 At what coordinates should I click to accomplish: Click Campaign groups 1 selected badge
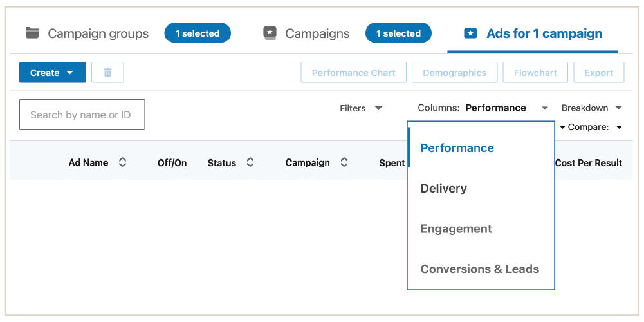(x=198, y=33)
